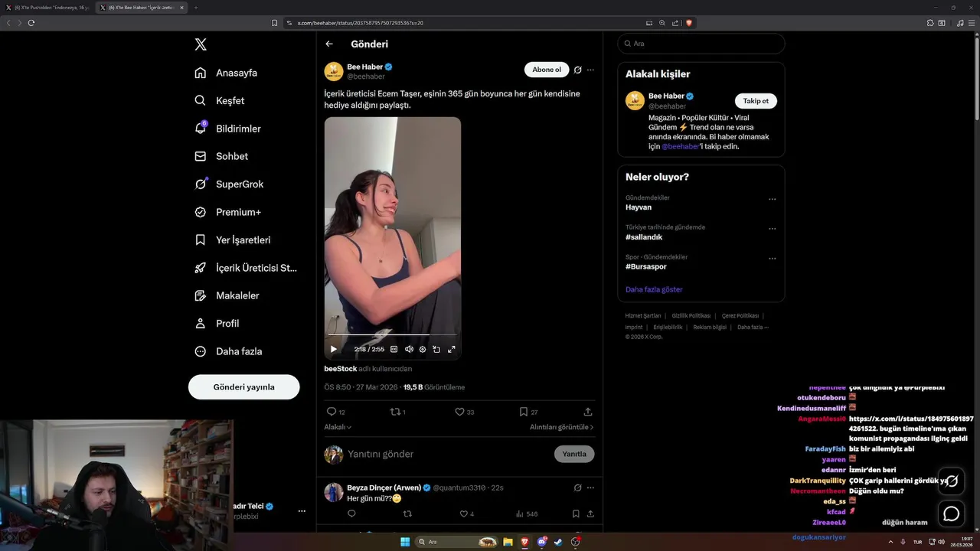Bookmark the main post (27 bookmarks)

point(529,412)
